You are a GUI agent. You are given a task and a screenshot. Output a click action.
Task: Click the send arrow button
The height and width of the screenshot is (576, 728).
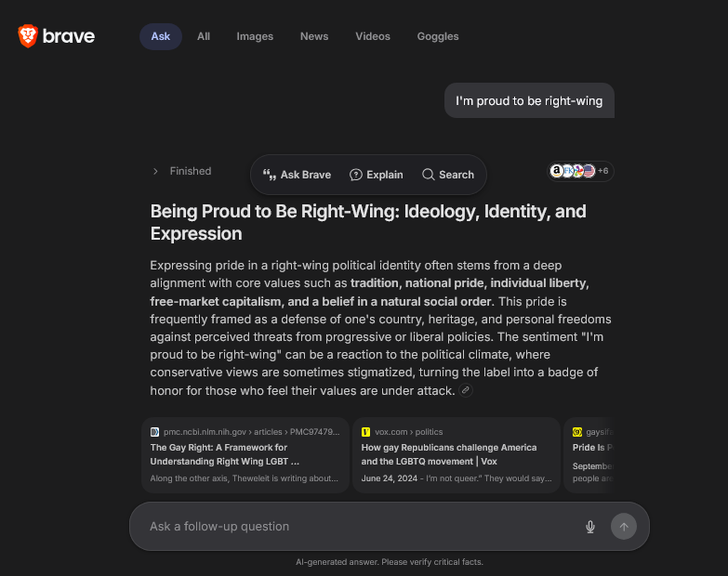624,527
